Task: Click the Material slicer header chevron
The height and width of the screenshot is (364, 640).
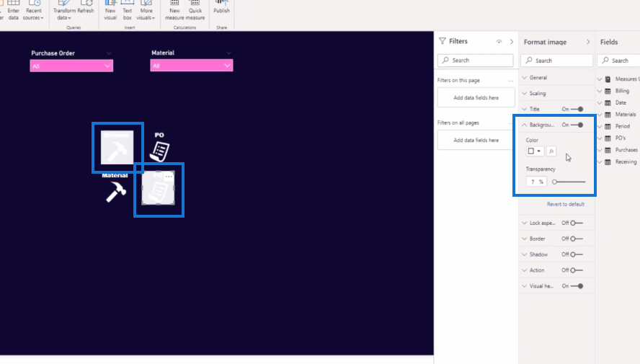Action: click(228, 53)
